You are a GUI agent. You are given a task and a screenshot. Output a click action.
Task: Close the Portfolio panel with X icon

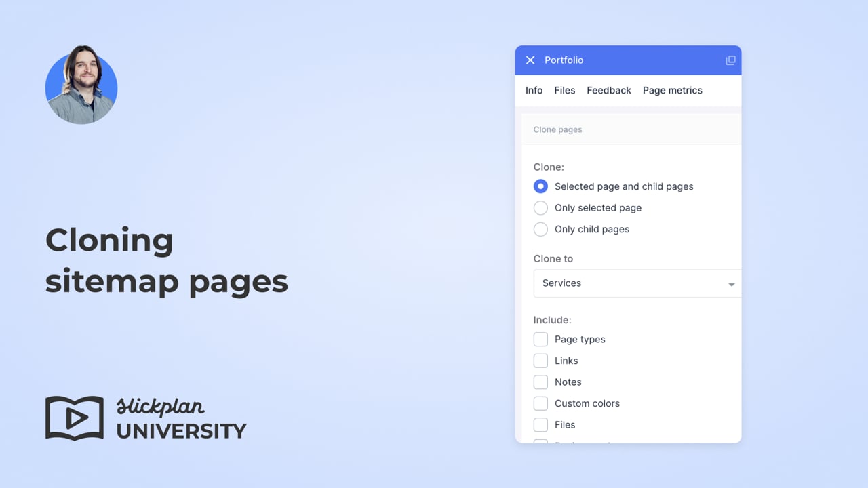pyautogui.click(x=530, y=60)
